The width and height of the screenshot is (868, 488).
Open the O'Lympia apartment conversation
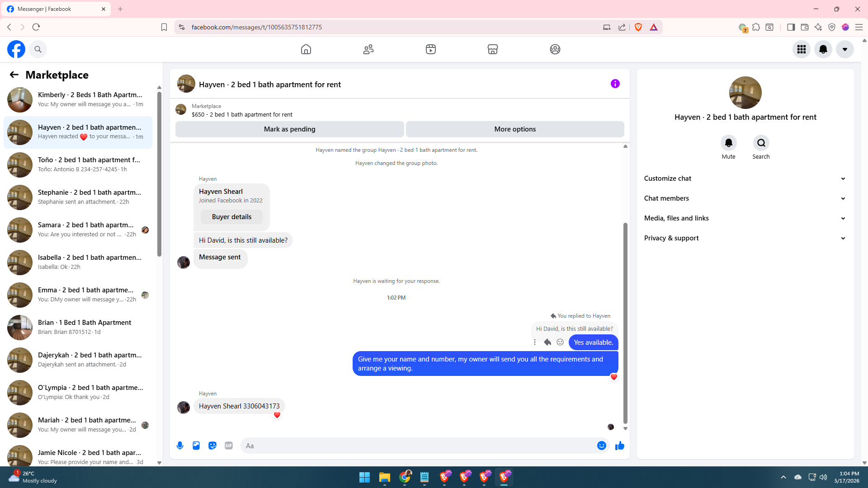[x=78, y=393]
